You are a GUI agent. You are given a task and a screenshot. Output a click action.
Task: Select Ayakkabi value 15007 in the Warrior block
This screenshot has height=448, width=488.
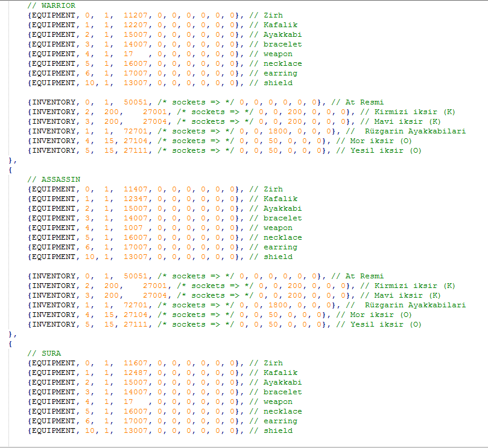coord(135,34)
